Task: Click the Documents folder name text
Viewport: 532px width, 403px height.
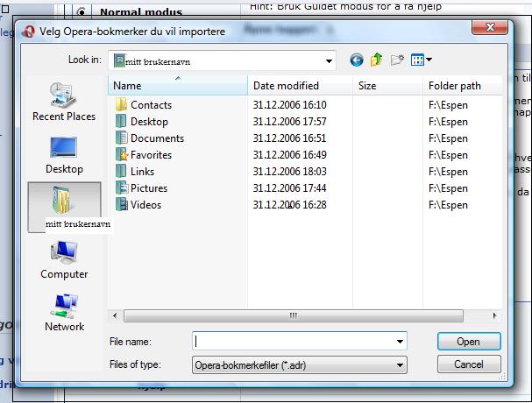Action: [157, 138]
